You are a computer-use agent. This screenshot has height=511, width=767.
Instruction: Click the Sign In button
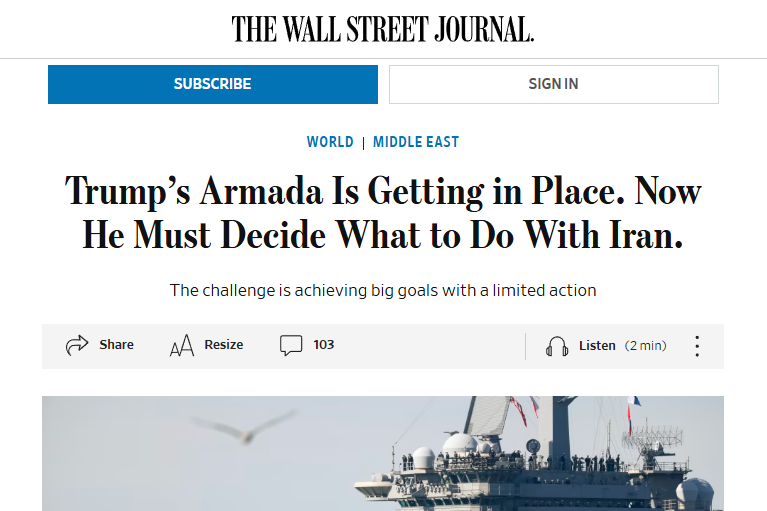click(553, 84)
